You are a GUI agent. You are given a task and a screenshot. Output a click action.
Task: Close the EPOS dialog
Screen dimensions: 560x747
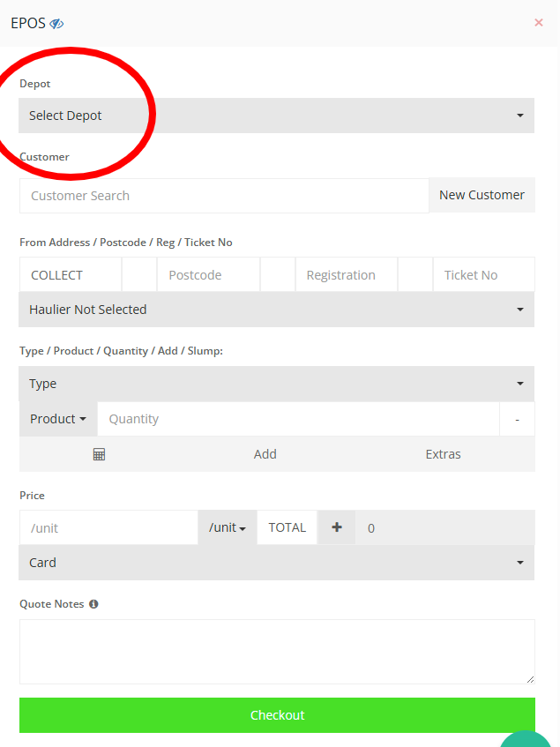click(x=539, y=23)
